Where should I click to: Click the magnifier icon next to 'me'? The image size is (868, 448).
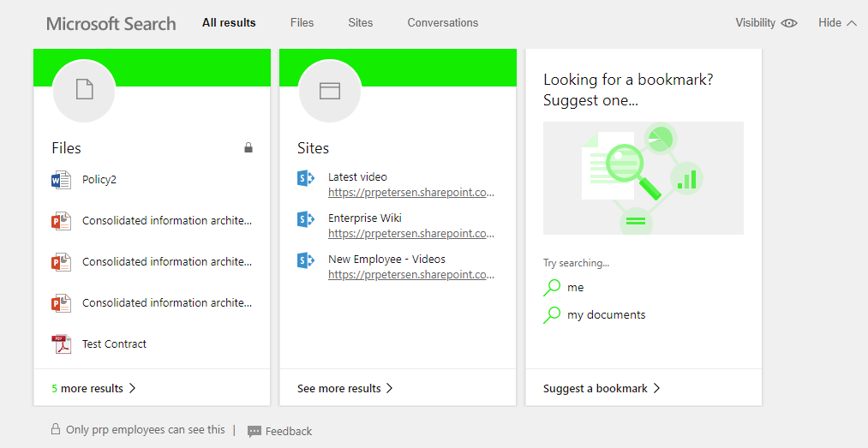tap(553, 288)
